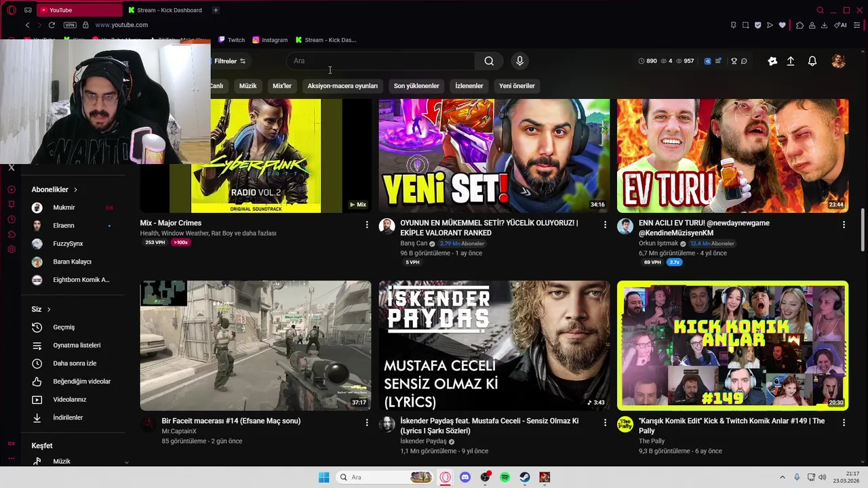The image size is (868, 488).
Task: Click the Opera AI assistant icon
Action: coord(840,25)
